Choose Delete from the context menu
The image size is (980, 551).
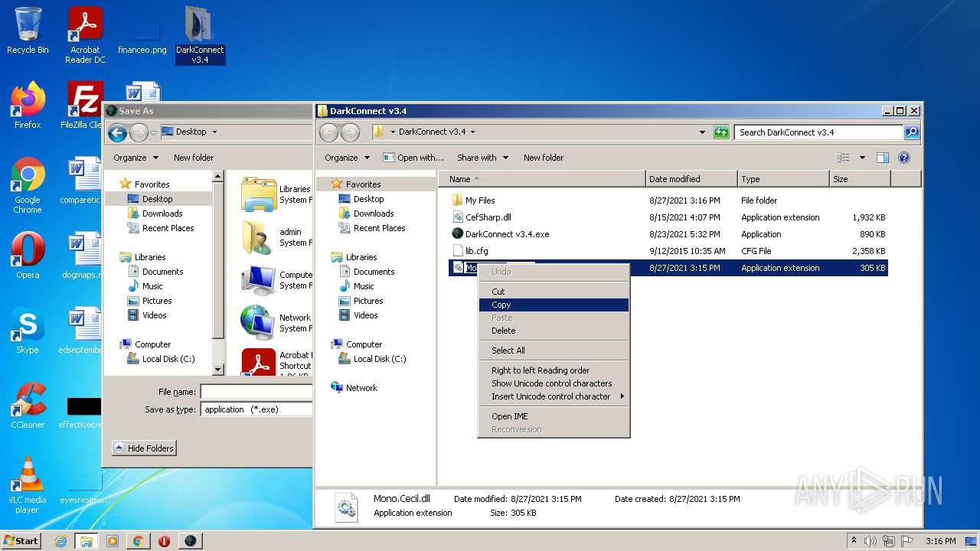click(554, 331)
